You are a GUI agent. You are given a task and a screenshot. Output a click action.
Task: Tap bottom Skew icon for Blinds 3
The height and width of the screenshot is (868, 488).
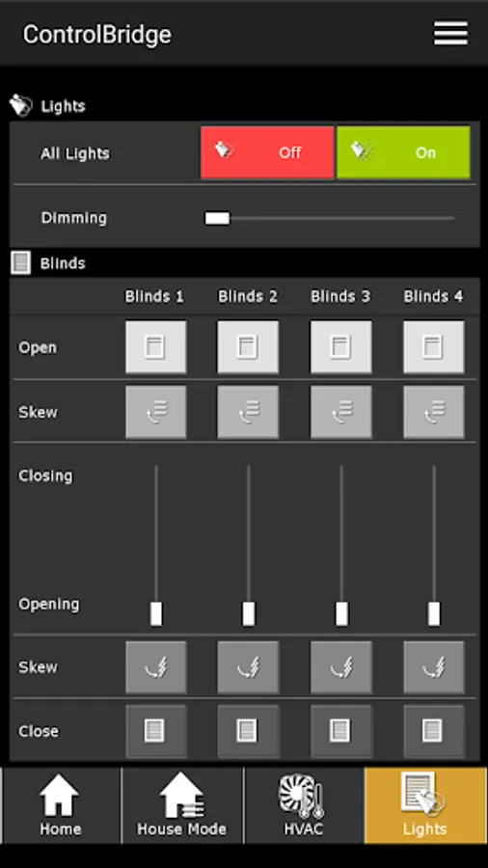(x=340, y=667)
